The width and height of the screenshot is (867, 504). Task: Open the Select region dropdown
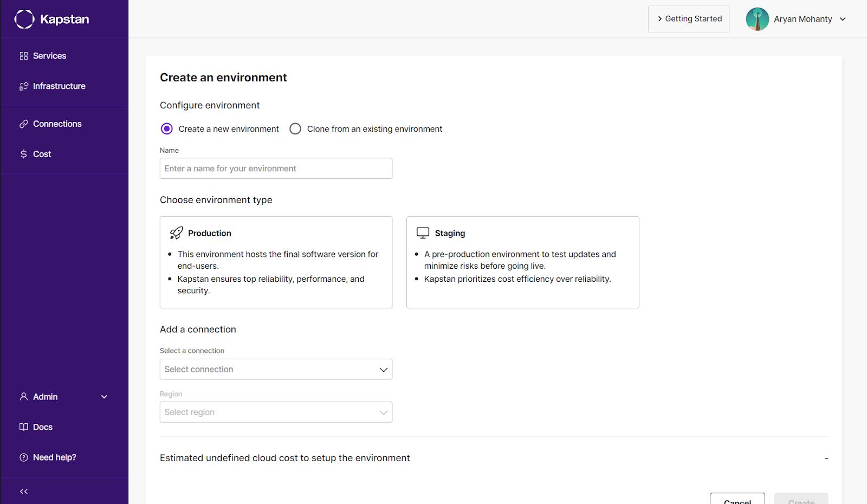276,412
